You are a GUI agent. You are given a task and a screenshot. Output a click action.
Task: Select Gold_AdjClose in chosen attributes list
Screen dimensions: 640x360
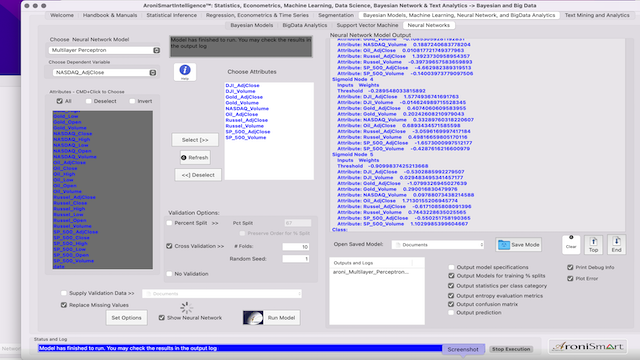[x=244, y=97]
